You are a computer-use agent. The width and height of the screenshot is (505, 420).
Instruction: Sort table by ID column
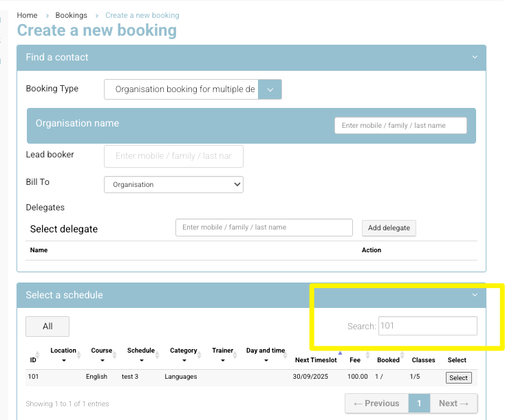click(x=32, y=360)
